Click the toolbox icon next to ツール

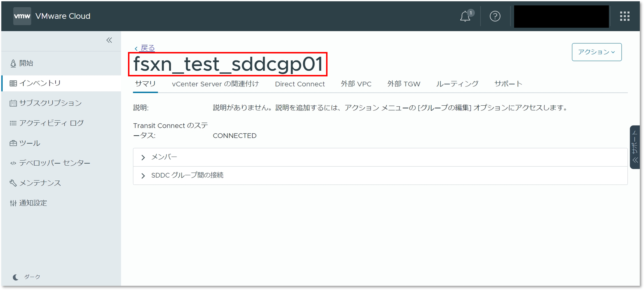(13, 143)
